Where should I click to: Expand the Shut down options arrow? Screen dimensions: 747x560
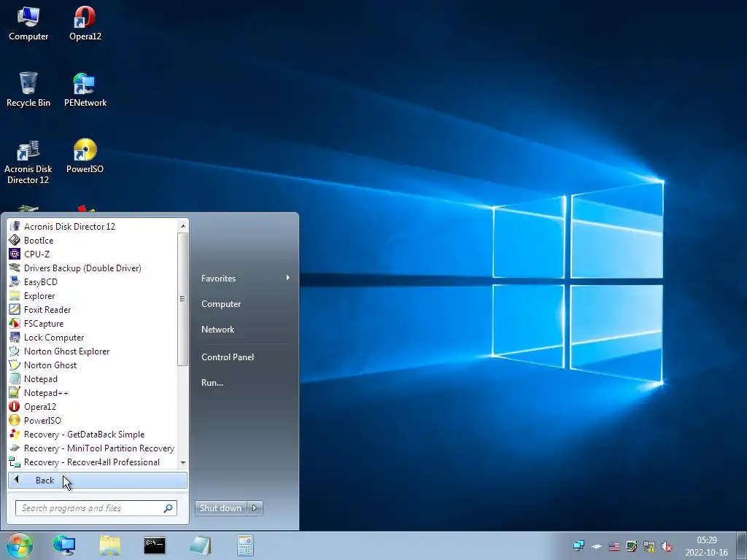(255, 508)
